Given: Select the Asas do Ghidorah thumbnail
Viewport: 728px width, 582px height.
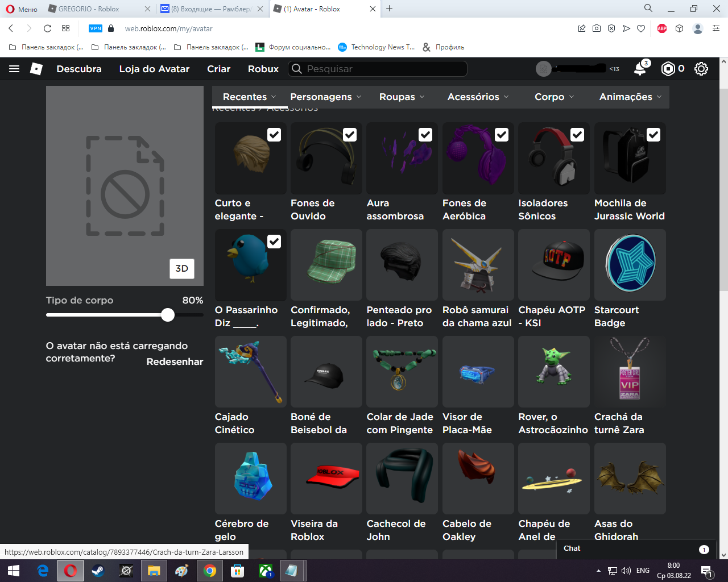Looking at the screenshot, I should click(630, 479).
